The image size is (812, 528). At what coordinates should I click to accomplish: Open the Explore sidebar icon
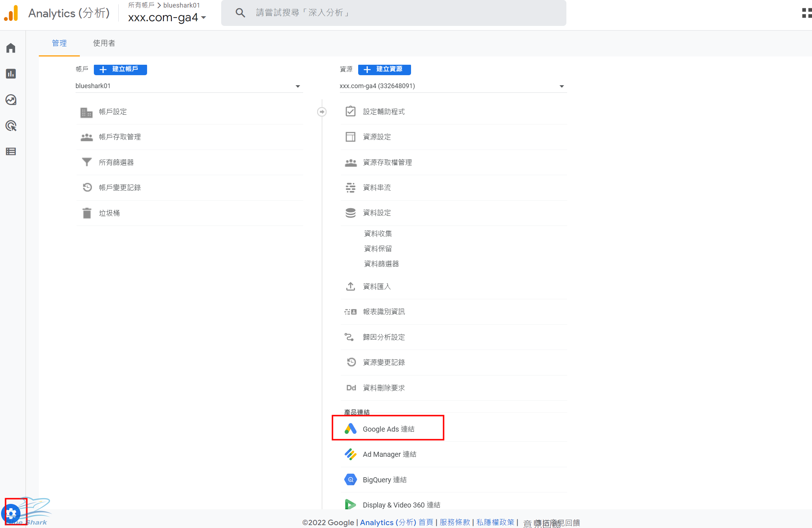[11, 100]
